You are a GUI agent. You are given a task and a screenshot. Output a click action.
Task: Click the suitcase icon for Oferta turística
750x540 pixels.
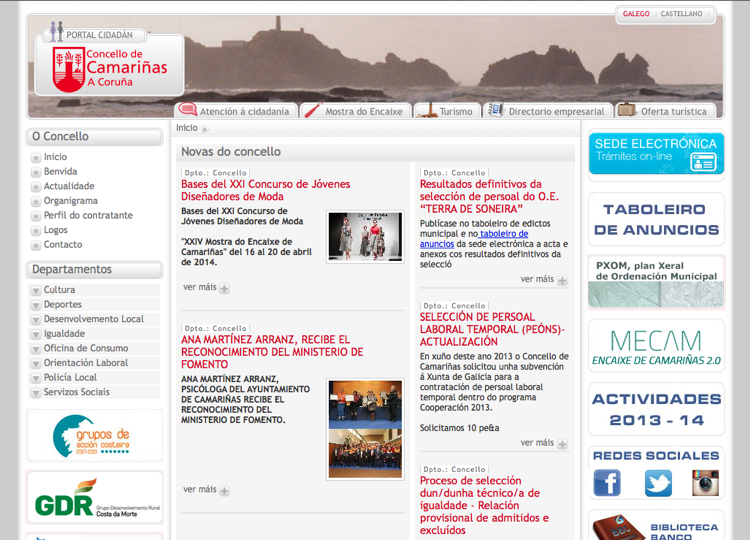tap(626, 110)
